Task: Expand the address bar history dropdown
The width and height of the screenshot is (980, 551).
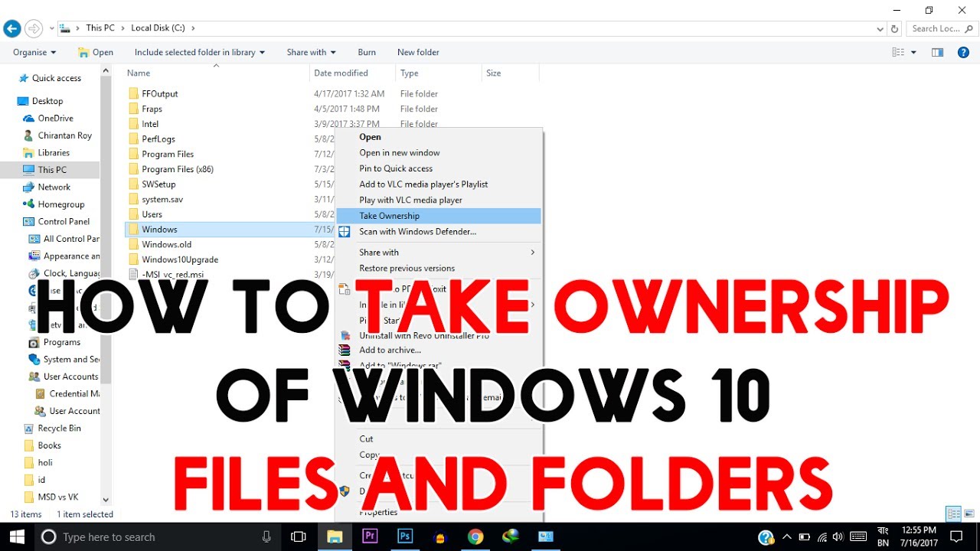Action: (x=880, y=28)
